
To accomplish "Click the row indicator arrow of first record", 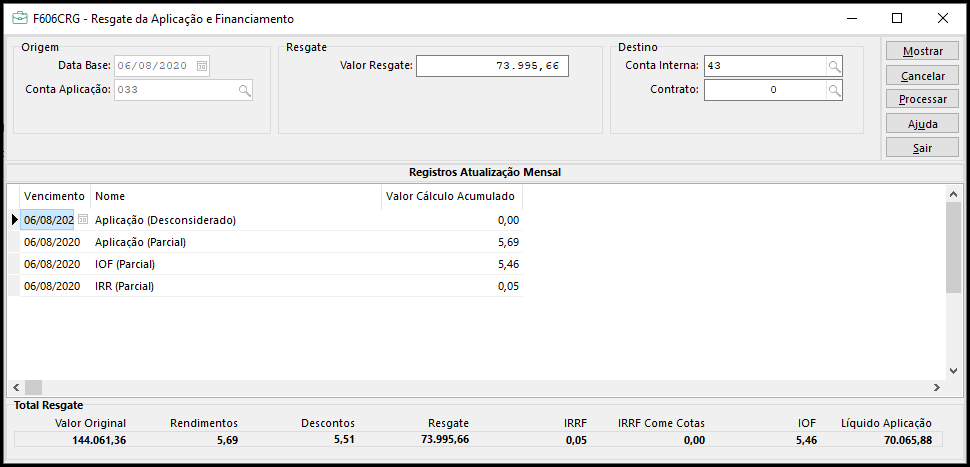I will coord(15,220).
